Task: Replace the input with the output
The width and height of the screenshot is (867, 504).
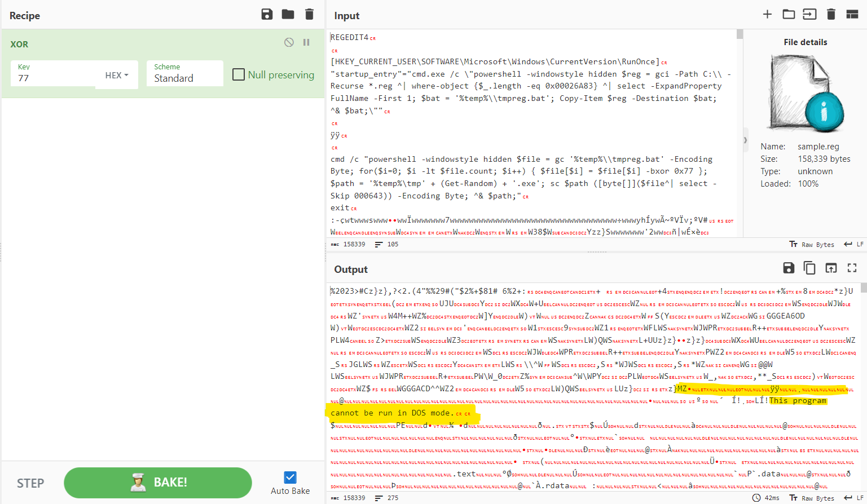Action: point(831,268)
